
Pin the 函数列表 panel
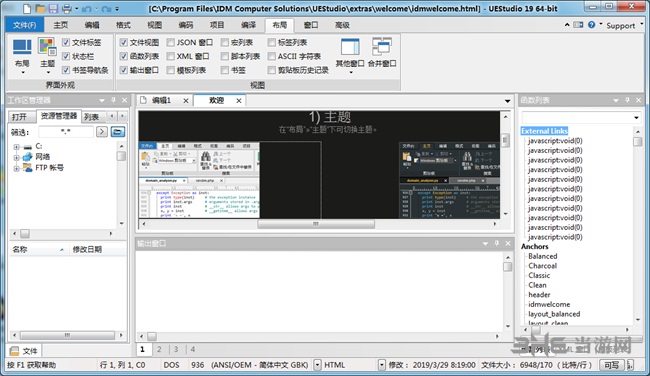pyautogui.click(x=627, y=100)
